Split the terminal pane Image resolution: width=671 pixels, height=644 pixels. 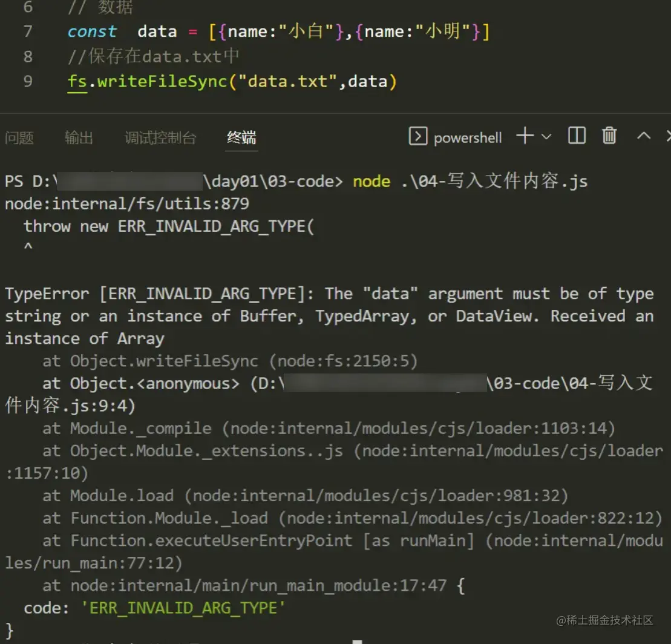point(577,136)
